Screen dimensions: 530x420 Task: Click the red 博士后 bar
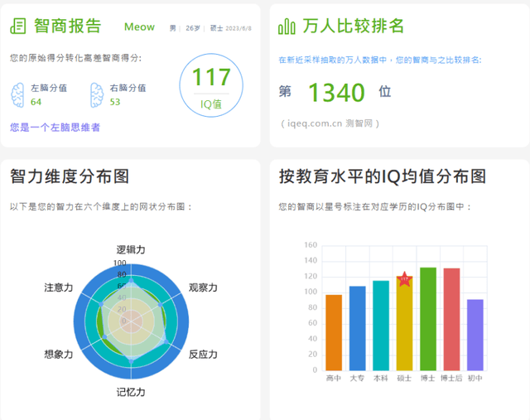pyautogui.click(x=451, y=319)
